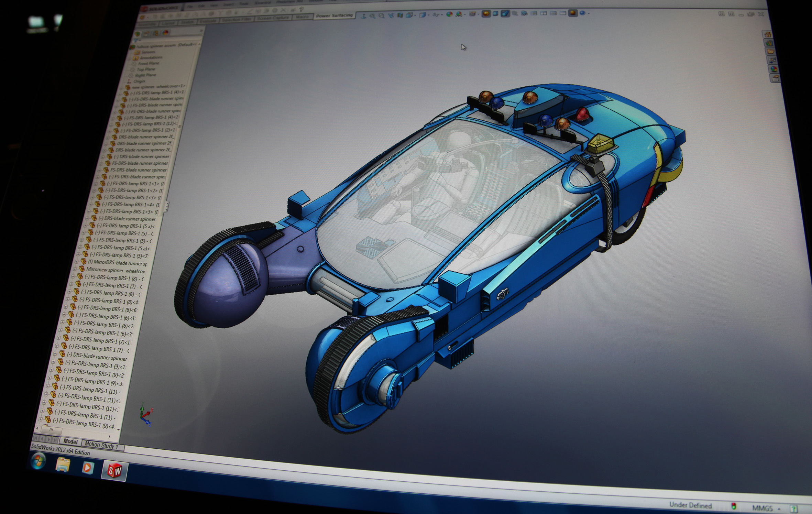Viewport: 812px width, 514px height.
Task: Click the tree scroll-down arrow
Action: (x=119, y=429)
